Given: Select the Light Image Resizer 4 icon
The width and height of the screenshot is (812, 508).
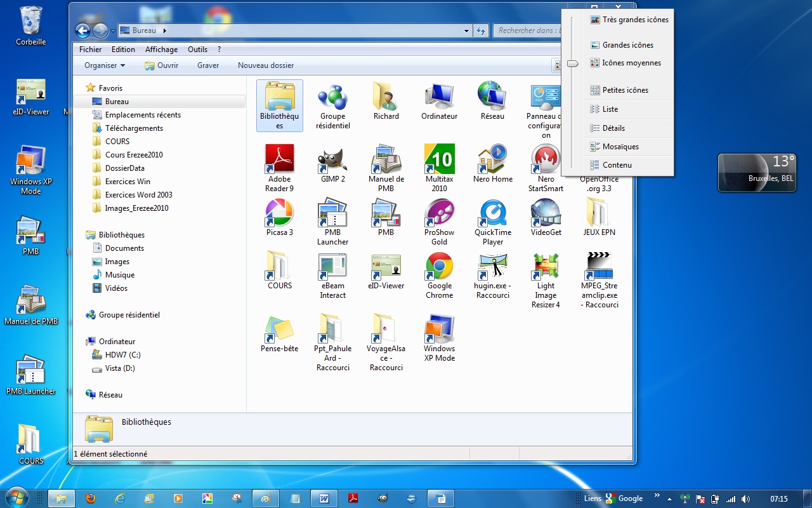Looking at the screenshot, I should pyautogui.click(x=546, y=280).
